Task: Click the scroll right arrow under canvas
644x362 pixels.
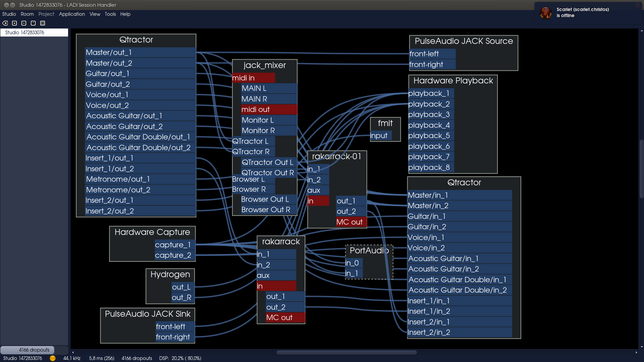Action: 636,352
